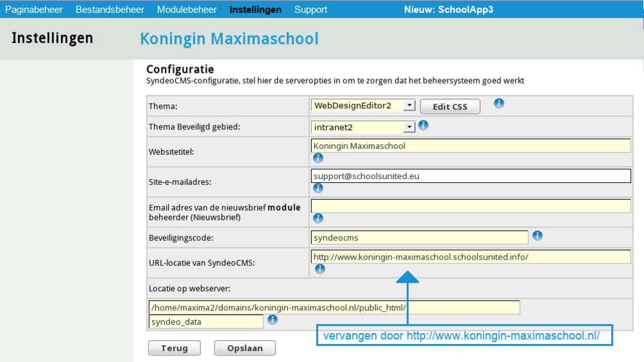Click info icon under Site-e-mailadres field
Screen dimensions: 644x362
[318, 188]
